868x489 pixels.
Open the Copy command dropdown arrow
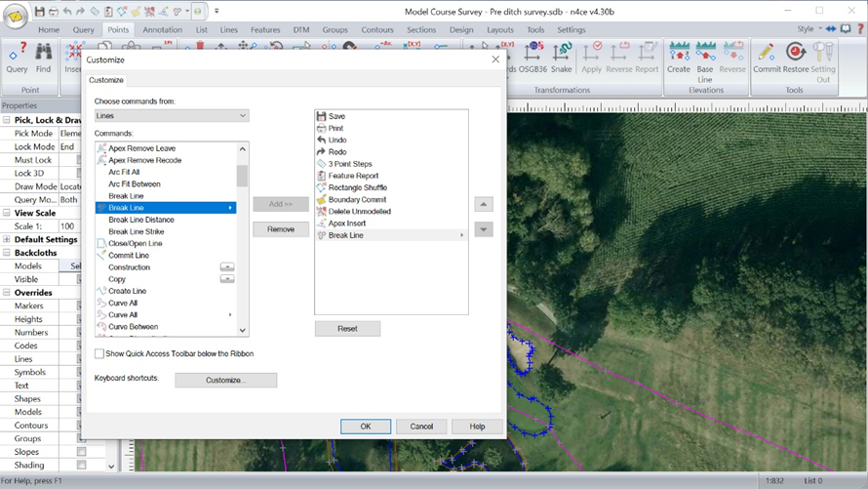click(227, 279)
